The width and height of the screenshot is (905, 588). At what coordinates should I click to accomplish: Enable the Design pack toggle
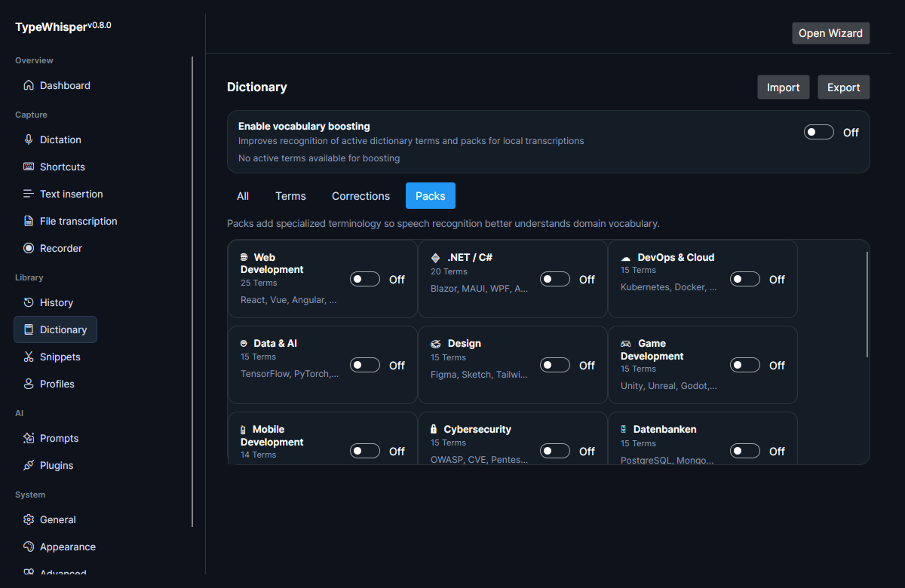555,366
